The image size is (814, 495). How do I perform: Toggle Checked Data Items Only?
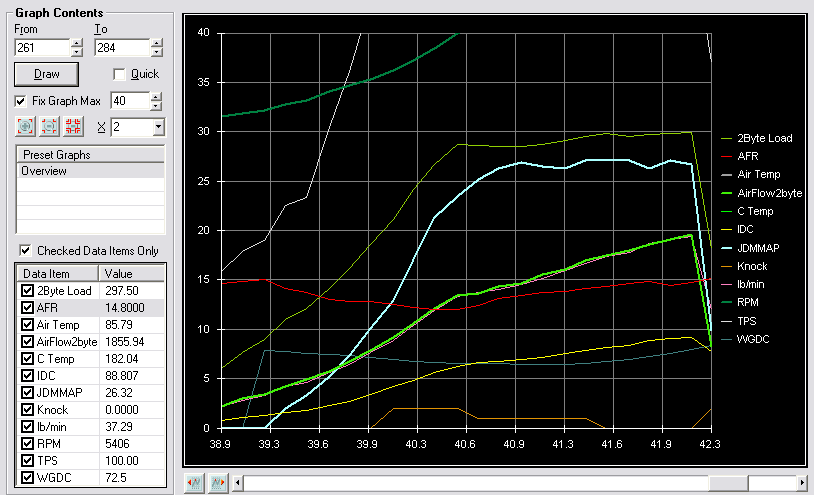click(25, 251)
